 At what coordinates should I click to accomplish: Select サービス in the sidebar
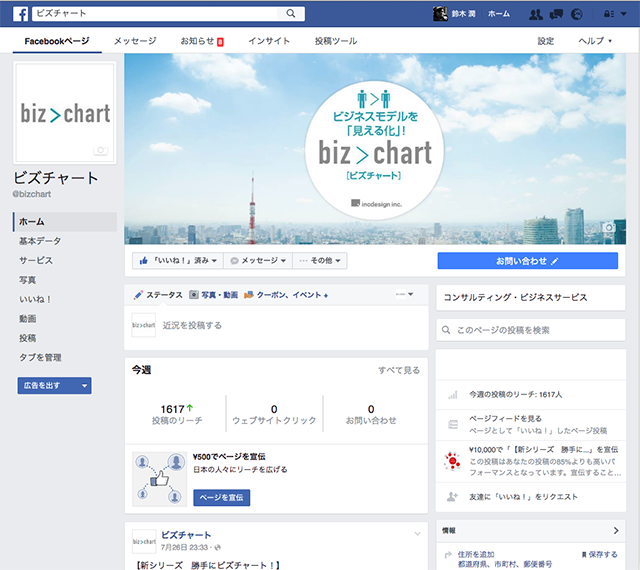pyautogui.click(x=36, y=260)
